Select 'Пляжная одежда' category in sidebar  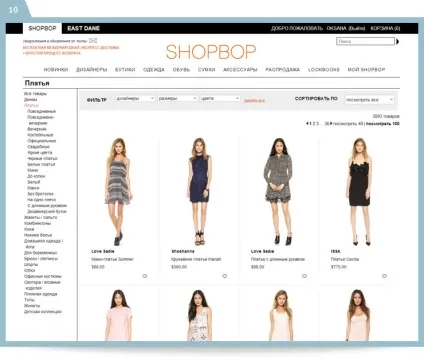40,294
